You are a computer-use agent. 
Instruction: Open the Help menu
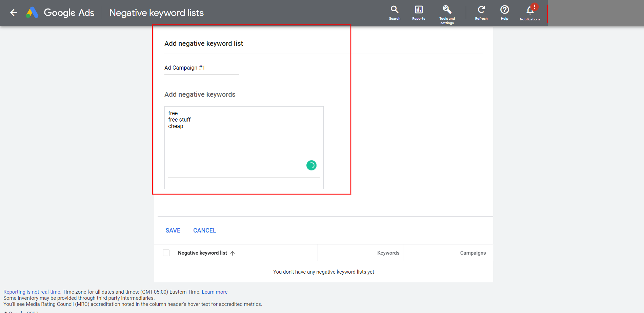point(504,13)
